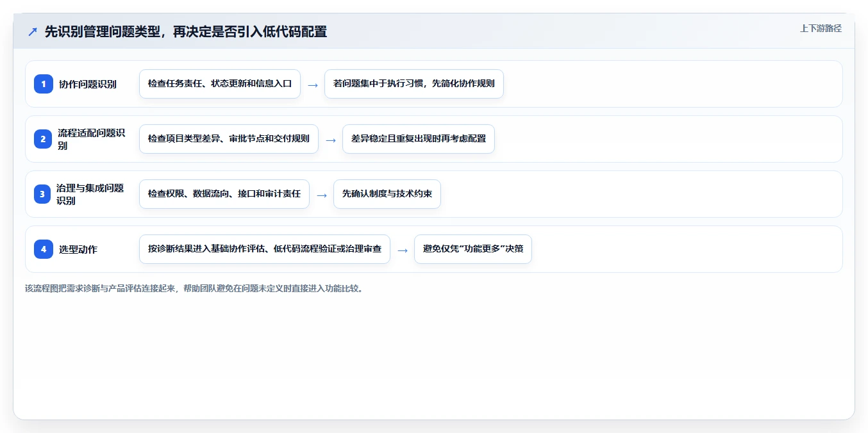This screenshot has height=433, width=868.
Task: Click the title 先识别管理问题类型，再决定是否引入低代码配置
Action: [186, 31]
